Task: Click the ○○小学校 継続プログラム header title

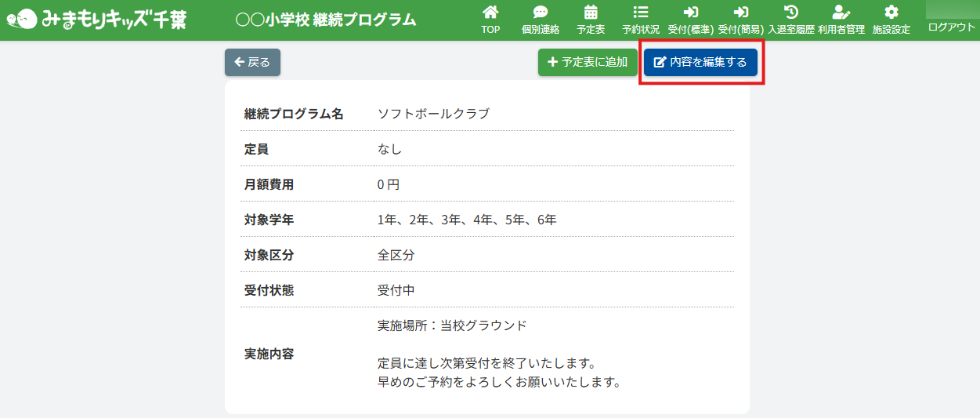Action: pos(326,20)
